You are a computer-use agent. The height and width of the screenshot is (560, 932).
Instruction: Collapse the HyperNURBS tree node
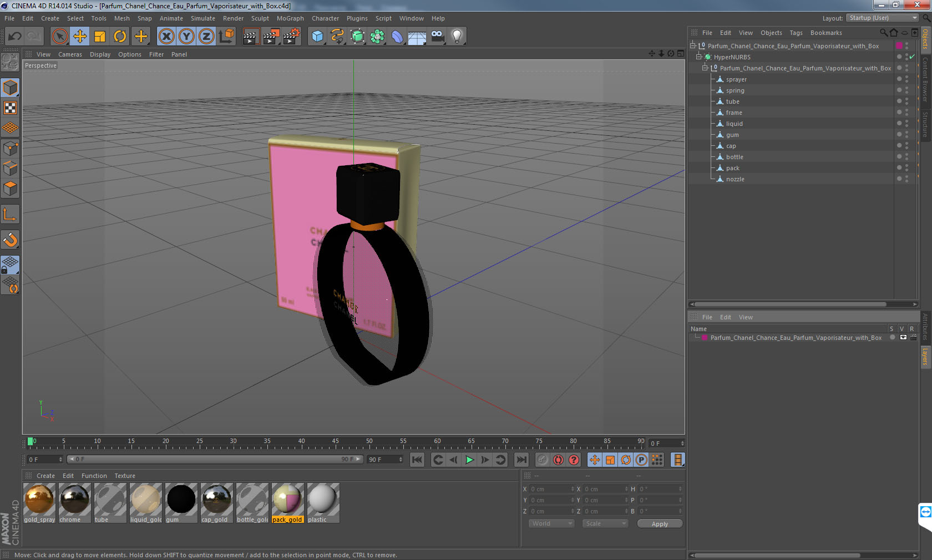click(699, 57)
